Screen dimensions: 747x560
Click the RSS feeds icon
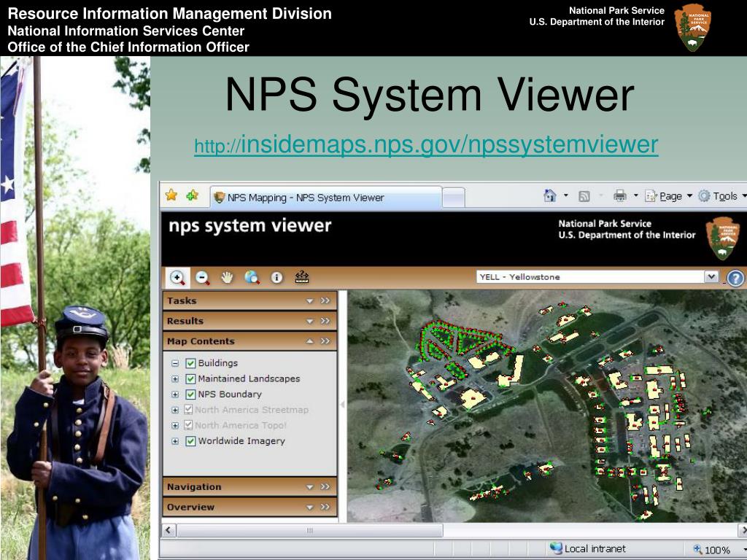coord(584,196)
